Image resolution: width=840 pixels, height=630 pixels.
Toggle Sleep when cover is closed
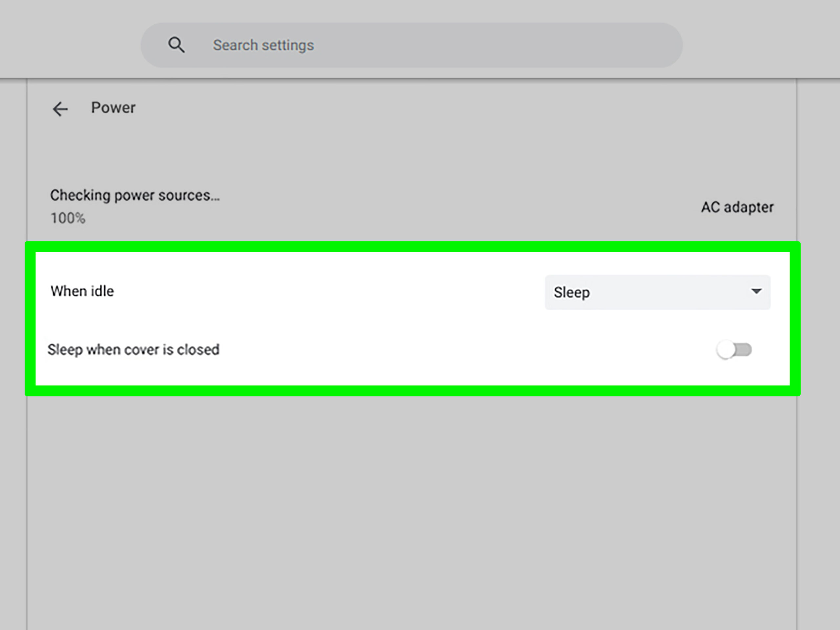click(x=734, y=350)
